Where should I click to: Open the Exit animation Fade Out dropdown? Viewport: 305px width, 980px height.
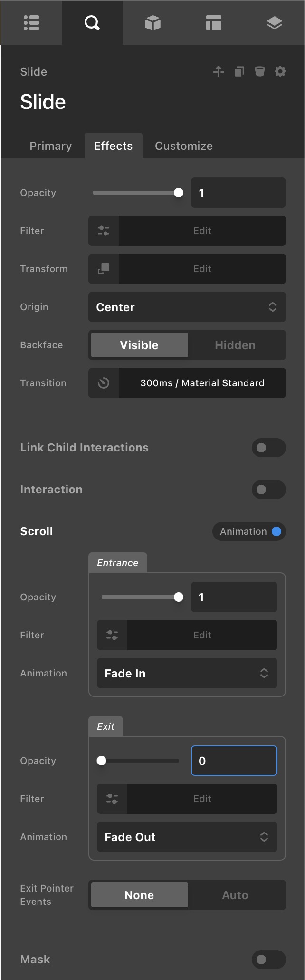coord(187,837)
